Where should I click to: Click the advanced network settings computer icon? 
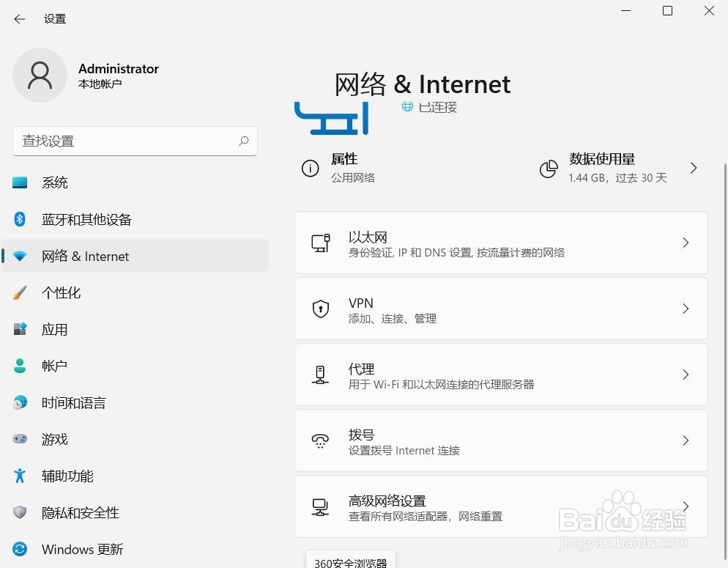coord(320,506)
